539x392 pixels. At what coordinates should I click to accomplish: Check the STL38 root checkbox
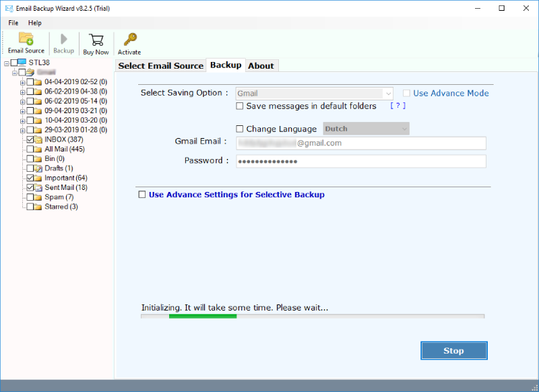coord(13,63)
